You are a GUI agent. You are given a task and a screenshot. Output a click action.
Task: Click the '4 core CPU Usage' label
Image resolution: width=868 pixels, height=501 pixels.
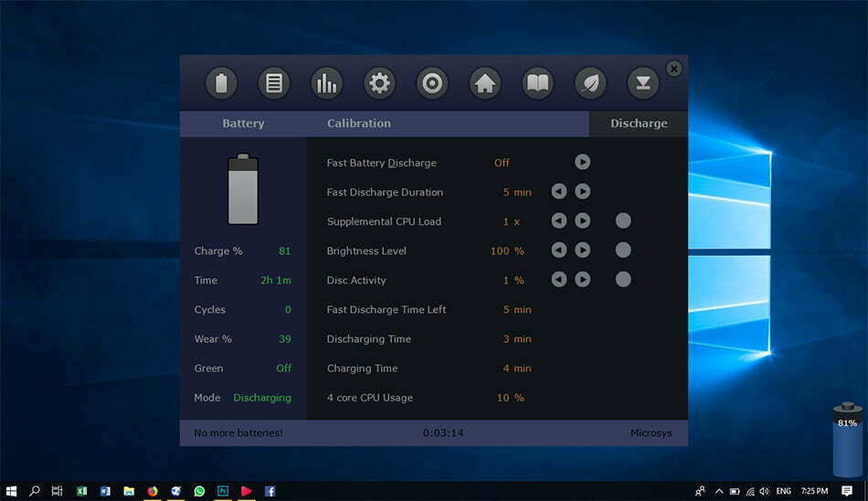(370, 398)
